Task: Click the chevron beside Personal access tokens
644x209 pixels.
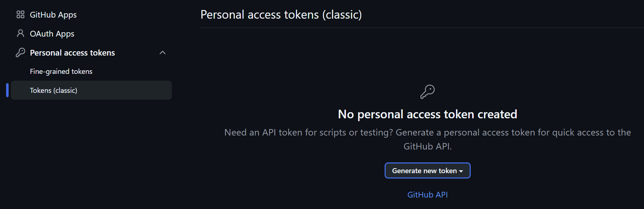Action: point(163,52)
